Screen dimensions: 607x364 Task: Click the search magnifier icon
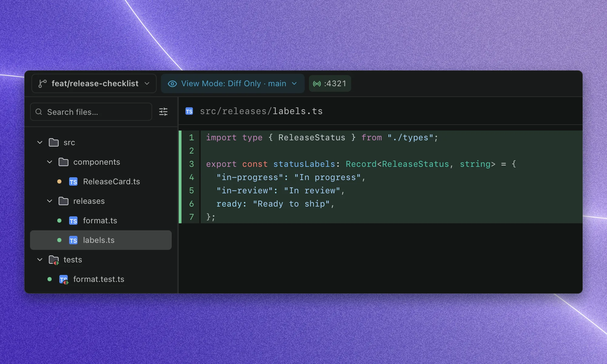coord(39,112)
